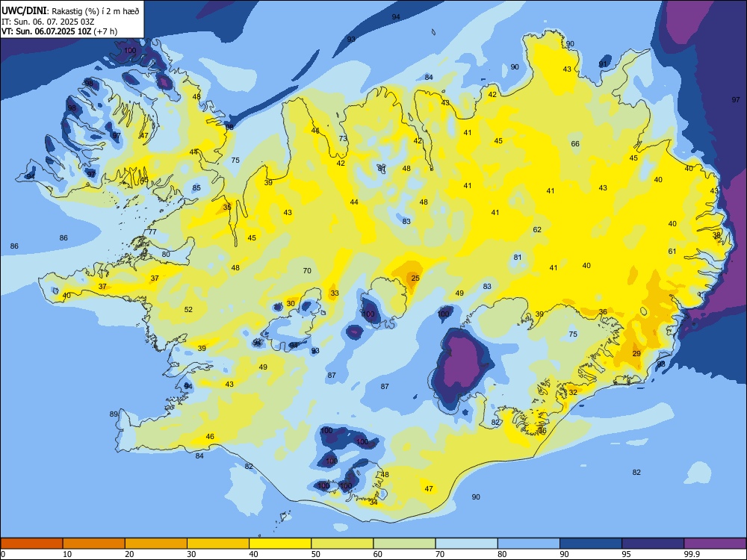
Task: Click the '77' humidity value on west coast
Action: pyautogui.click(x=152, y=232)
